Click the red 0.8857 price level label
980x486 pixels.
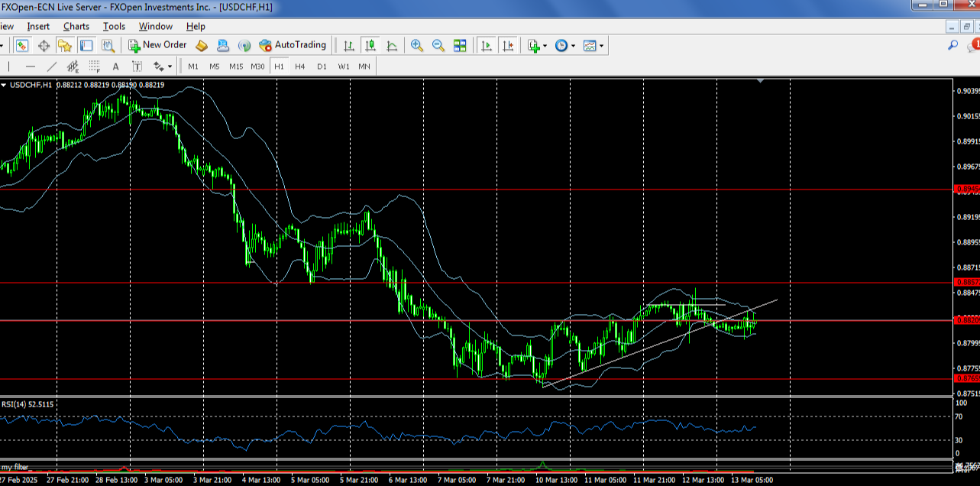pos(965,282)
